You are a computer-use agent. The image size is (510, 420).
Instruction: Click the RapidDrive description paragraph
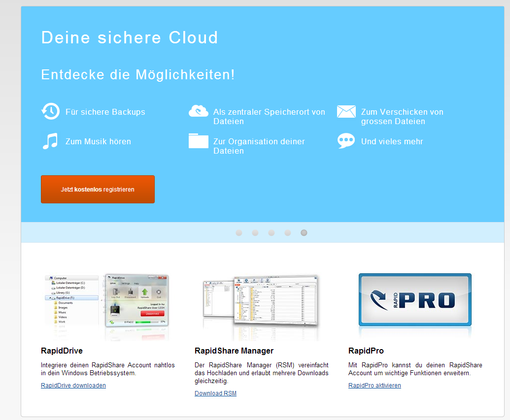[x=107, y=369]
